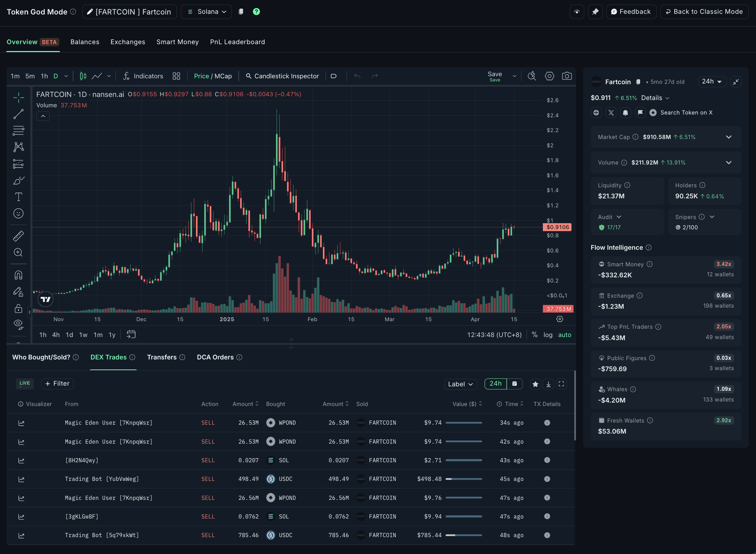The height and width of the screenshot is (554, 756).
Task: Toggle log scale on chart
Action: (x=548, y=335)
